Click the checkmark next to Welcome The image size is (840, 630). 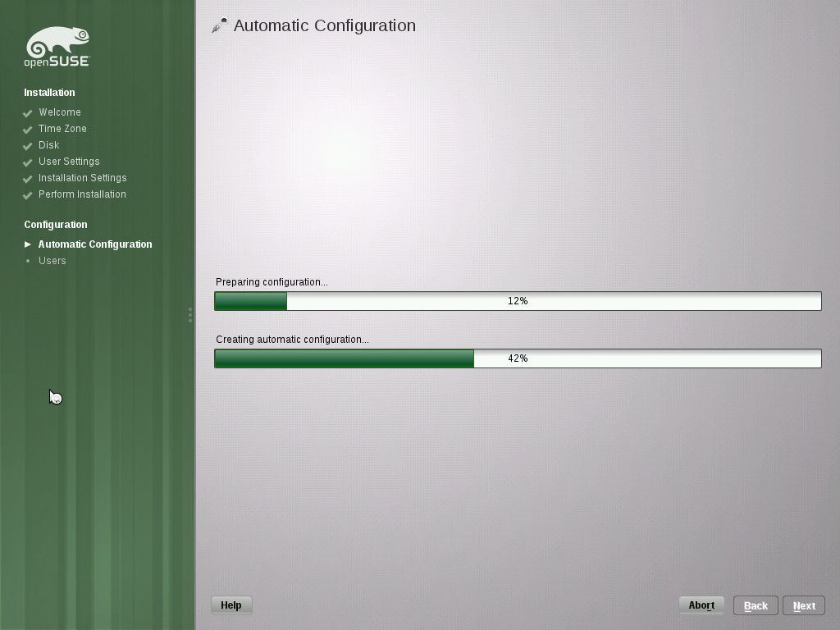coord(27,112)
